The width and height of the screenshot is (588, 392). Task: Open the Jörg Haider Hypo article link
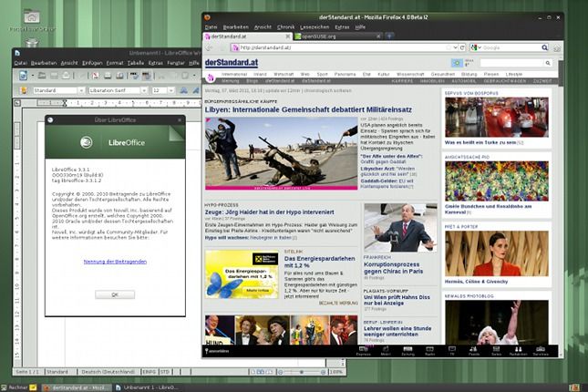pos(269,211)
